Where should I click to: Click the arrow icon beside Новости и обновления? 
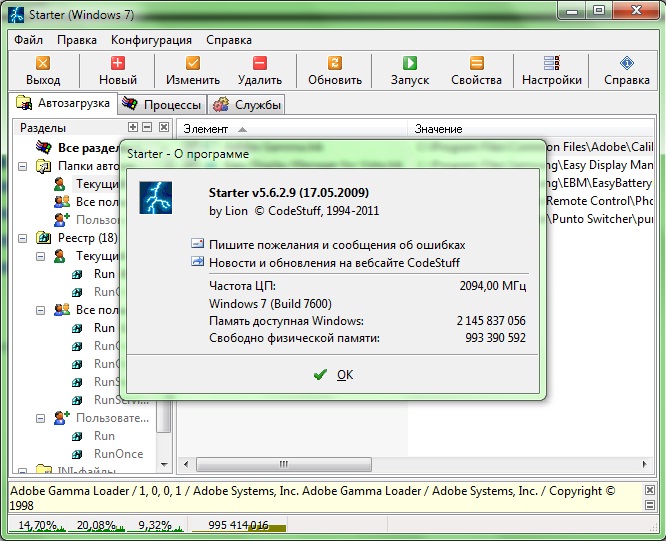point(198,261)
